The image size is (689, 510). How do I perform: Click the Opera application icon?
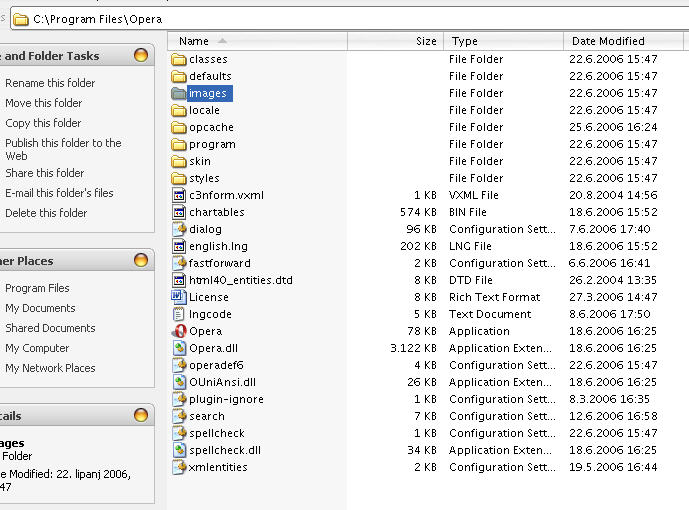click(179, 331)
